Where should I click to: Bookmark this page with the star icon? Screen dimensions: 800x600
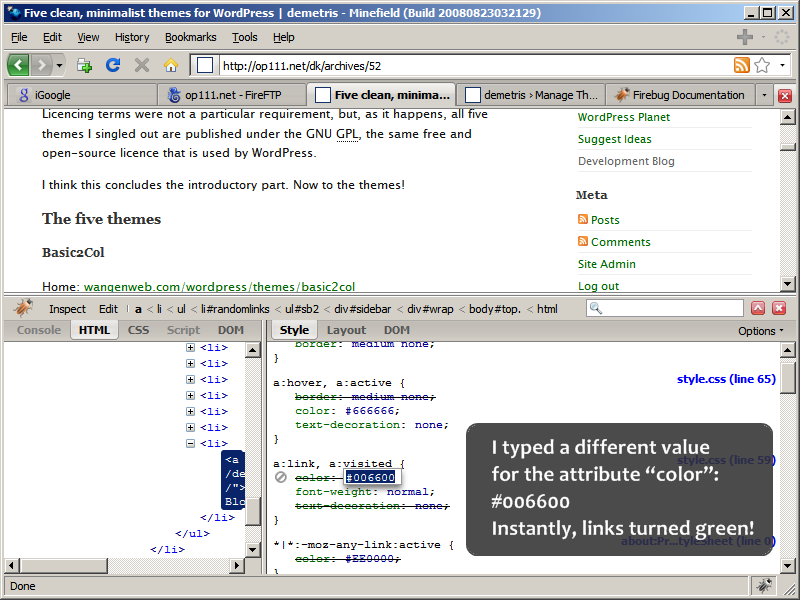(x=762, y=65)
